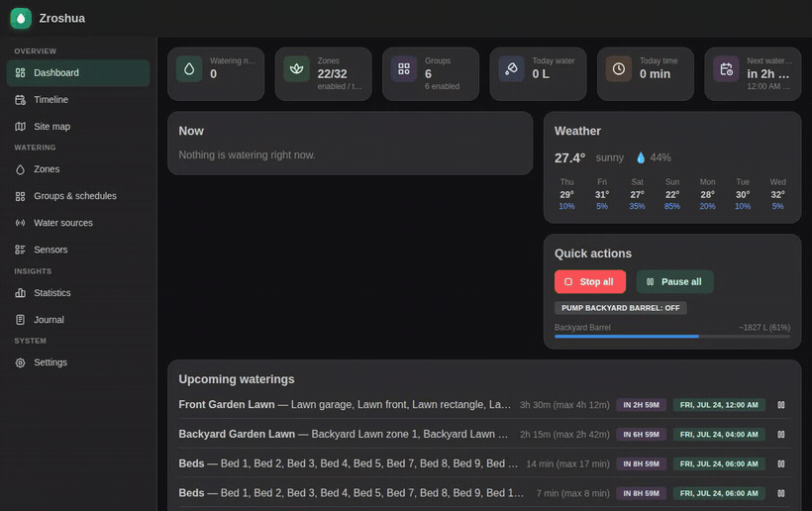812x511 pixels.
Task: Click the IN 6H 59M badge
Action: click(641, 435)
